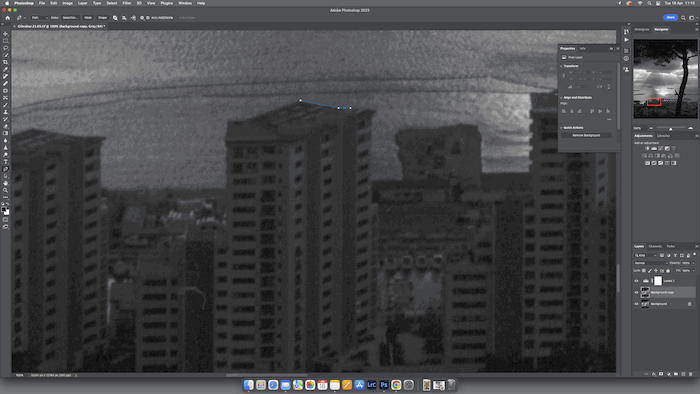Click the Create new group folder icon
This screenshot has width=700, height=394.
coord(676,374)
